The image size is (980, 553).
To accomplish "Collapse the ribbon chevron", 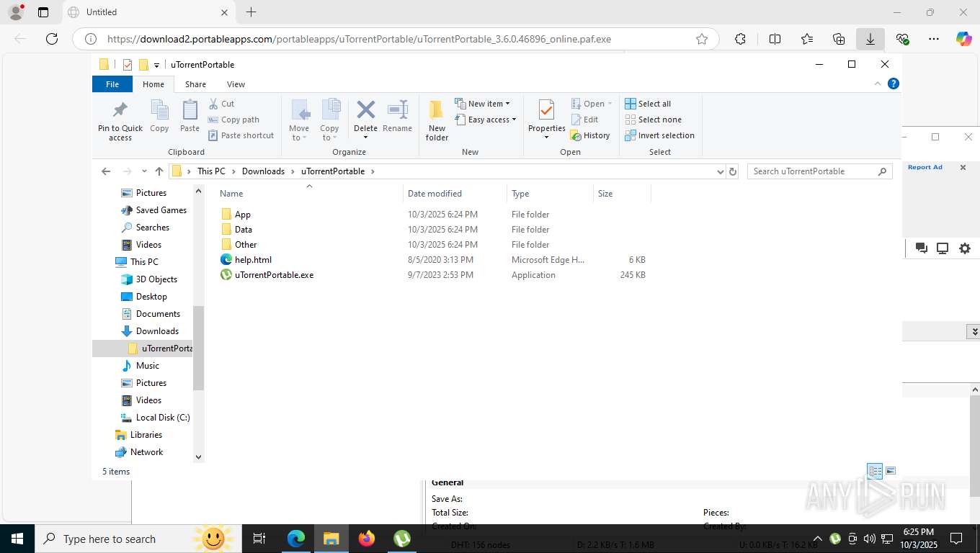I will coord(878,84).
